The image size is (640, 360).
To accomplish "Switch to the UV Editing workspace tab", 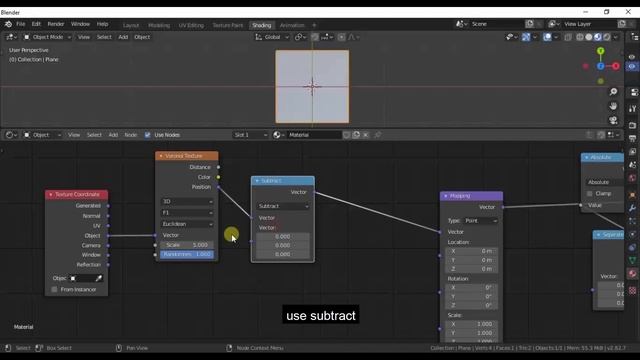I will click(x=191, y=25).
